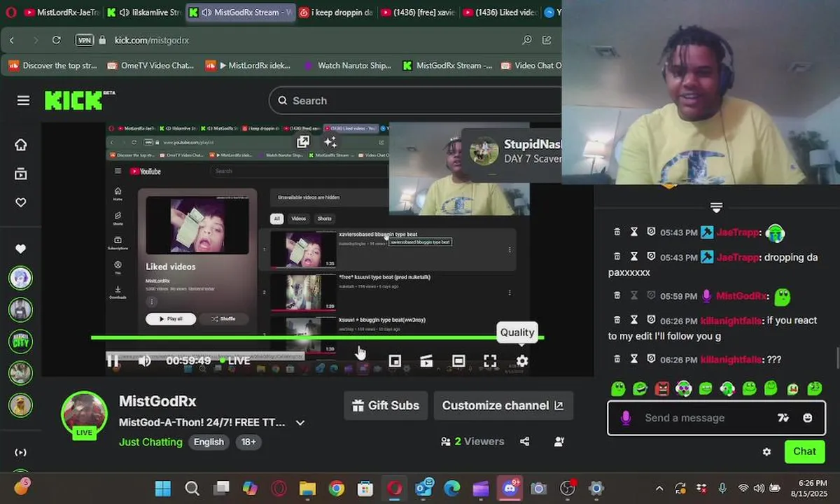
Task: Send message with Chat button
Action: point(804,451)
